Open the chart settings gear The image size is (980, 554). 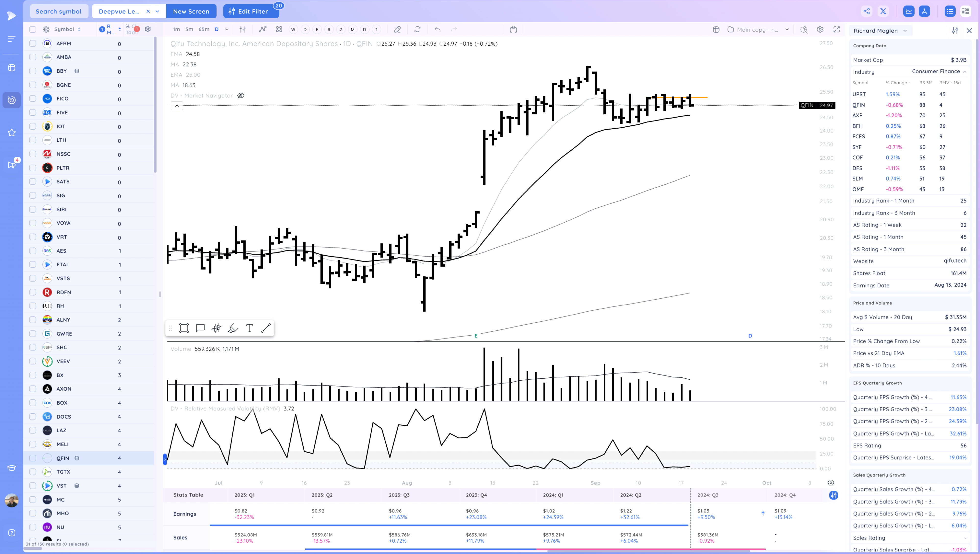[x=820, y=29]
